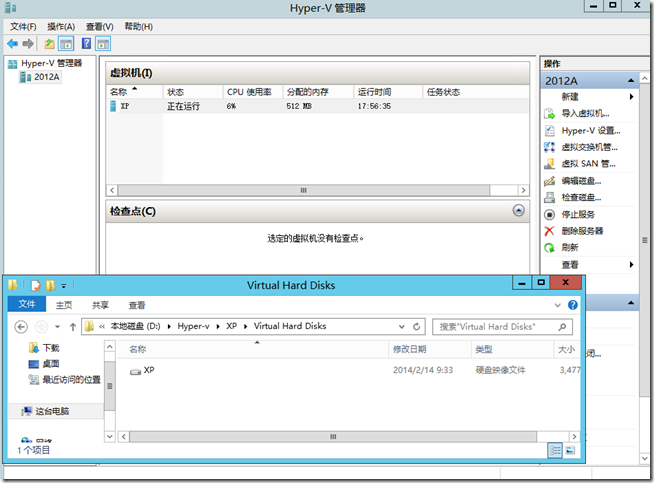This screenshot has width=654, height=483.
Task: Click the 编辑磁盘 edit disk icon
Action: coord(550,181)
